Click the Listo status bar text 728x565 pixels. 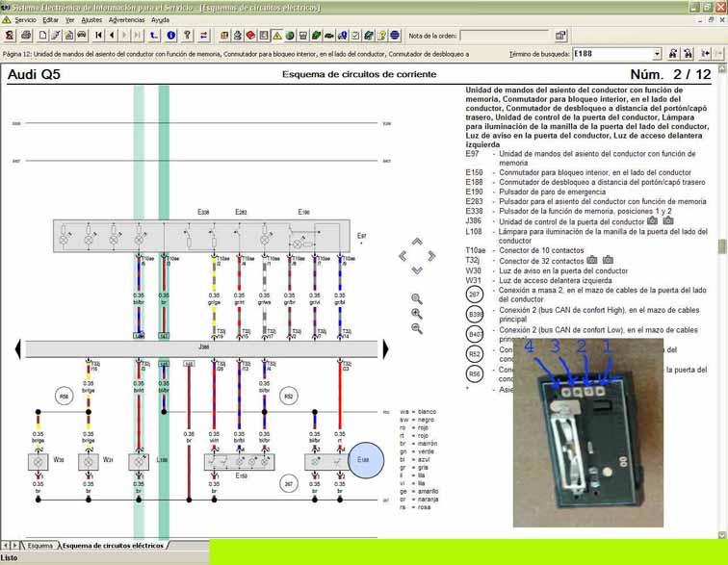(9, 558)
